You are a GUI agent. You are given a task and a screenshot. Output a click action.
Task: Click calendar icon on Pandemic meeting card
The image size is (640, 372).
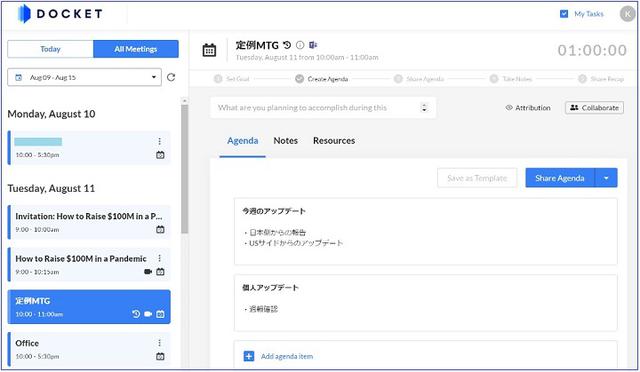(160, 272)
